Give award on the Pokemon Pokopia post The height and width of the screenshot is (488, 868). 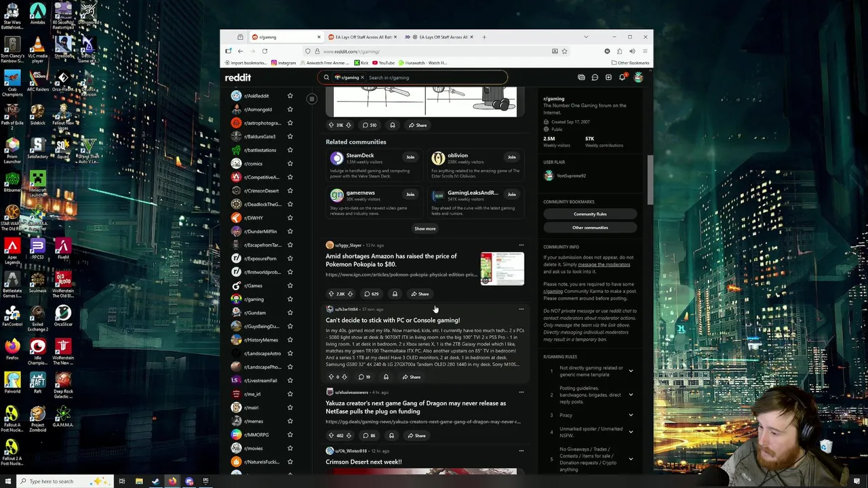point(395,294)
